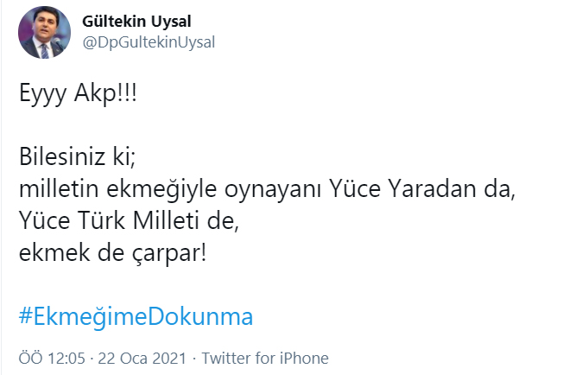
Task: Open Gültekin Uysal's profile picture
Action: [44, 32]
